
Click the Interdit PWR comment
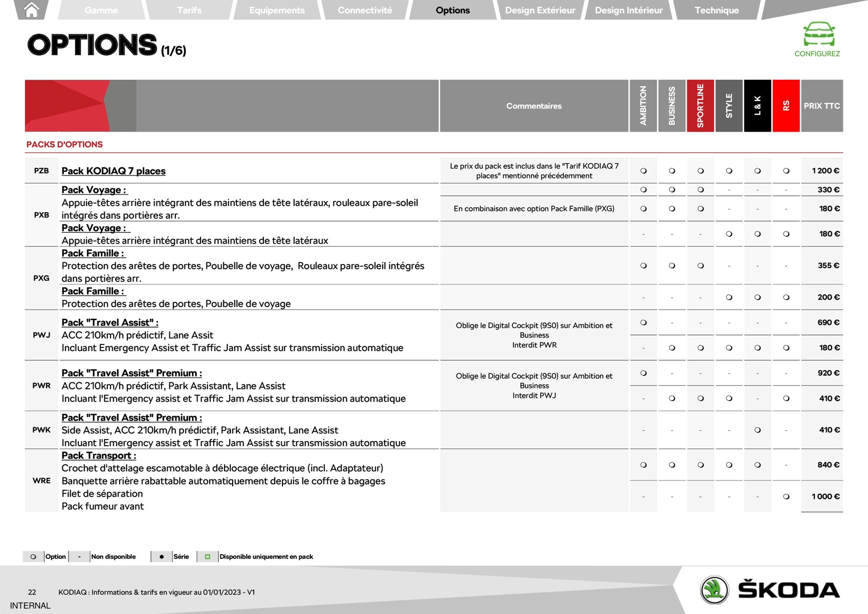point(535,345)
